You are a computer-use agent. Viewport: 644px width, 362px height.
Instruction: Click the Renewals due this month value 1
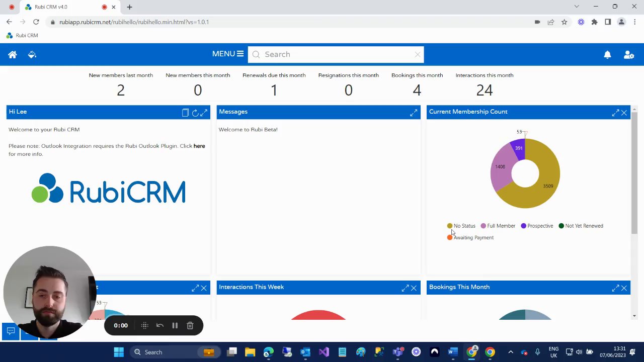(274, 90)
